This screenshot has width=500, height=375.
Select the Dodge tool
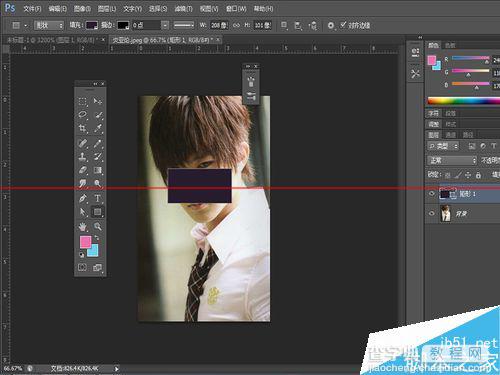(x=97, y=183)
